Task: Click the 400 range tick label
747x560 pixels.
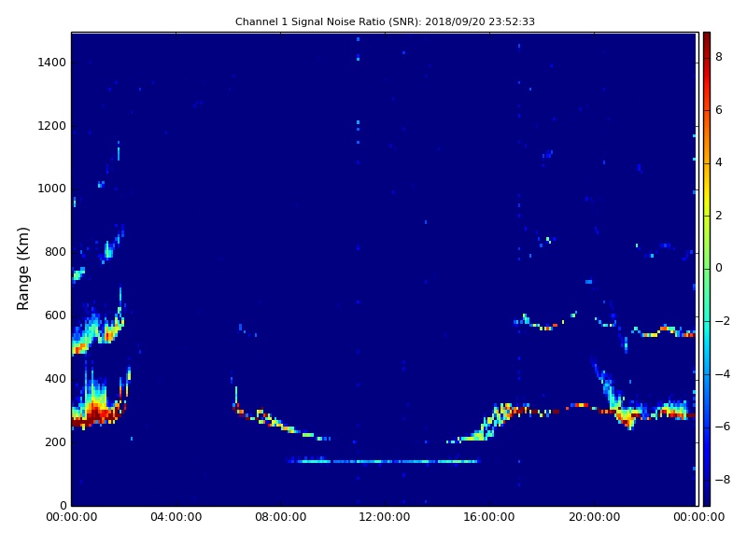Action: pos(55,379)
